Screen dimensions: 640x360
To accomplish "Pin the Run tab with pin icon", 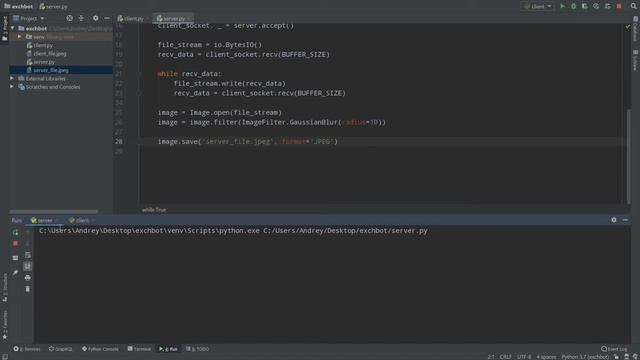I will pyautogui.click(x=16, y=273).
